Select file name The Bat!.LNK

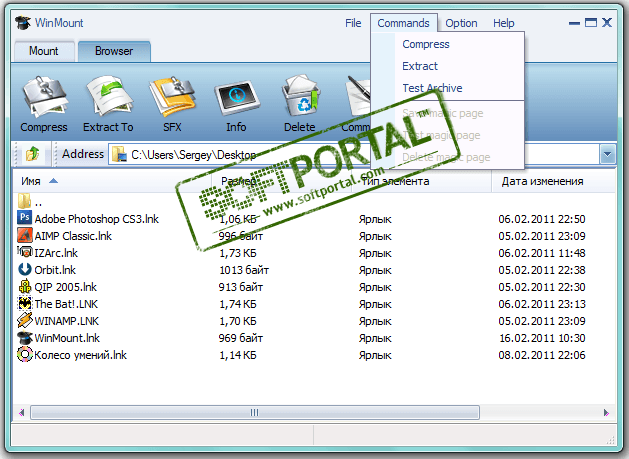pyautogui.click(x=66, y=304)
